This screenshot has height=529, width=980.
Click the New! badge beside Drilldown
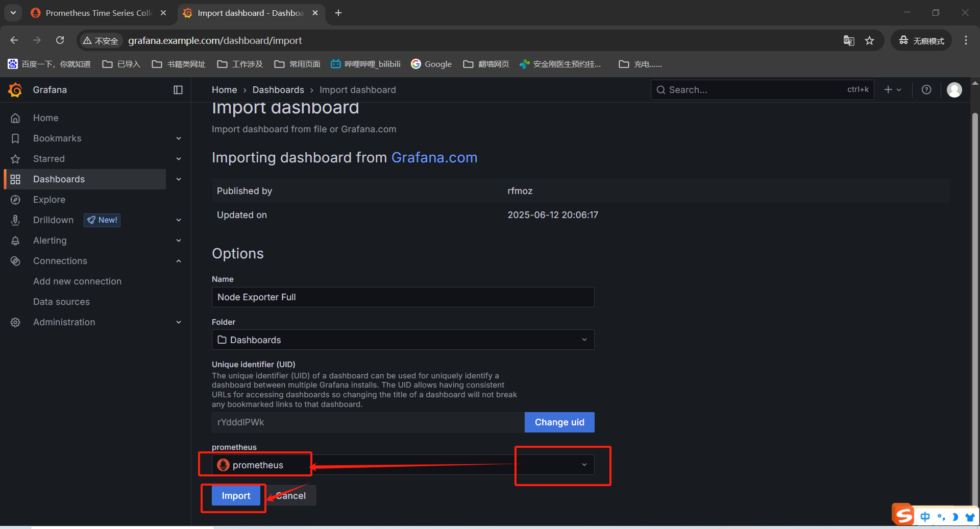(102, 220)
